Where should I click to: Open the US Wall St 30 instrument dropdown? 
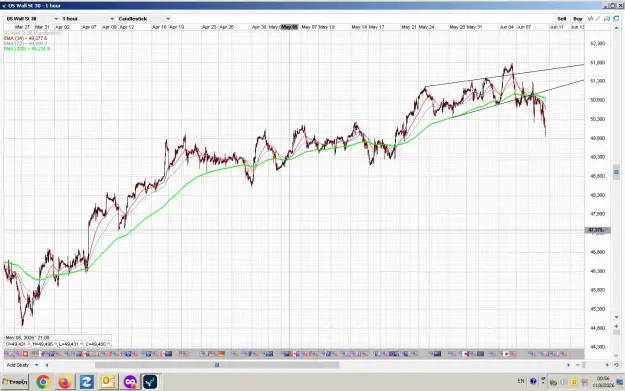click(x=32, y=19)
